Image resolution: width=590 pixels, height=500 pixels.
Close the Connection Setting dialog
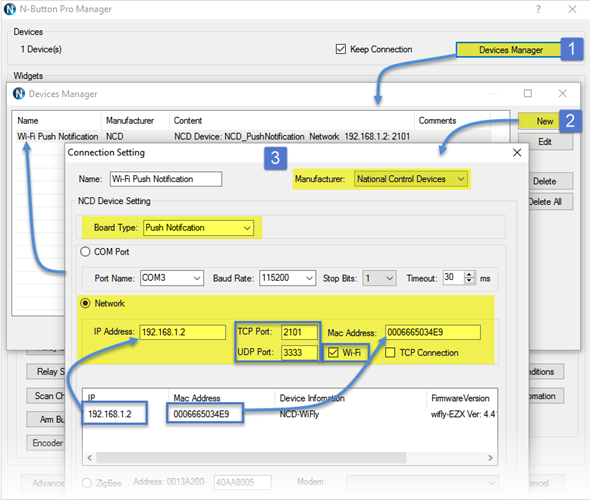[517, 152]
